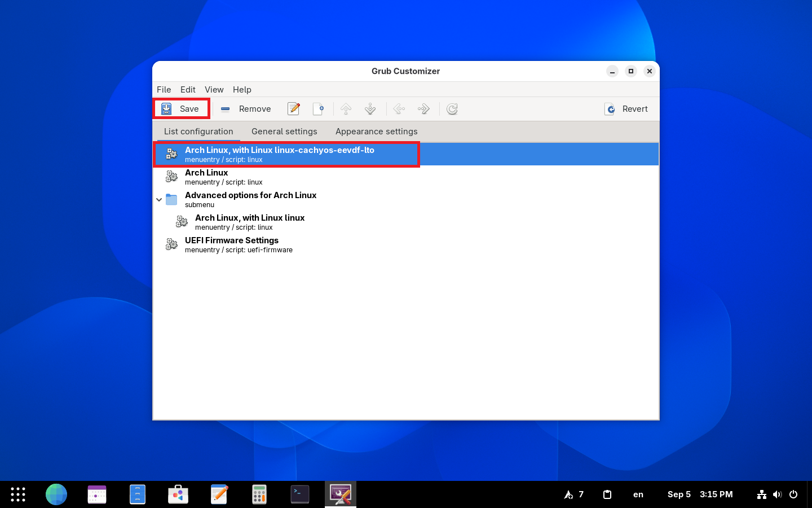
Task: Click the gear icon beside plain Arch Linux
Action: tap(171, 177)
